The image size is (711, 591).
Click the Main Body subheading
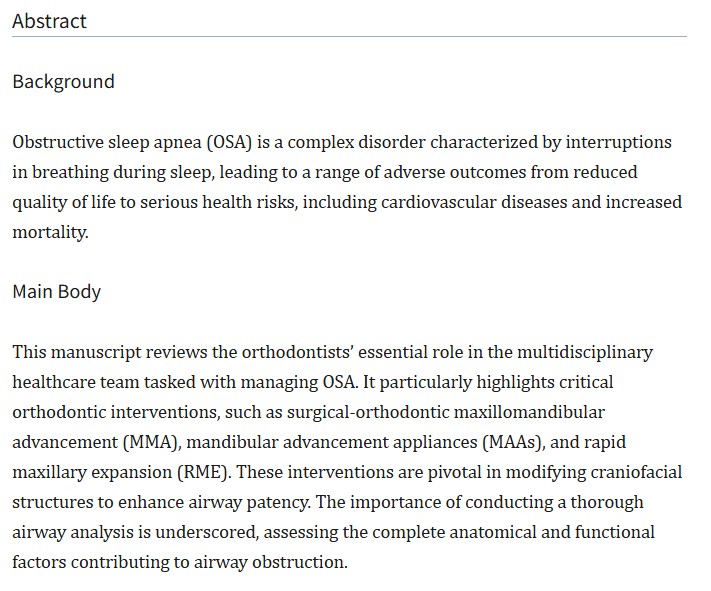pos(56,291)
